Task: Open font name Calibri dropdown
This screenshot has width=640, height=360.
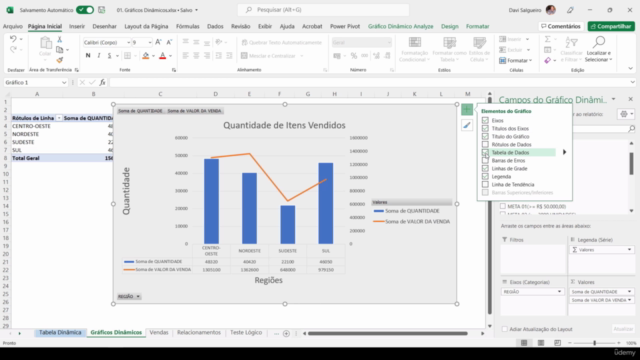Action: pyautogui.click(x=128, y=42)
